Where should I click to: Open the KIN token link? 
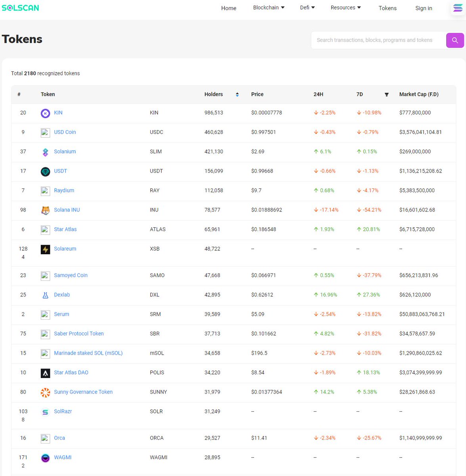[x=58, y=113]
